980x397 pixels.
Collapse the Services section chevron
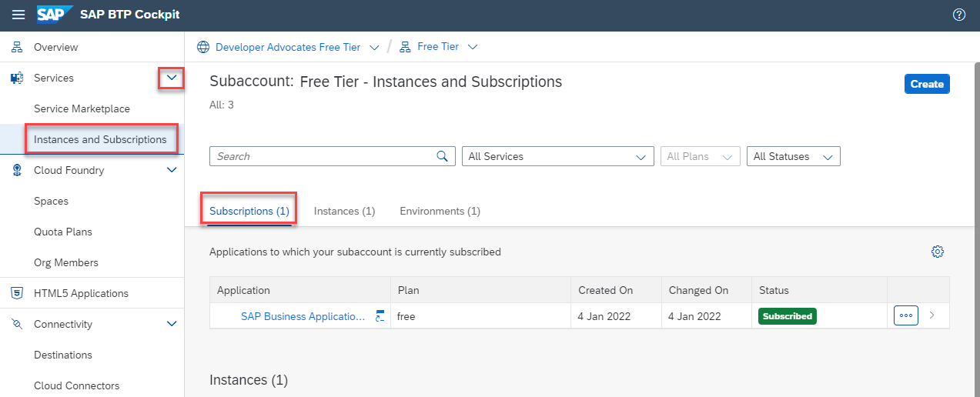tap(172, 78)
